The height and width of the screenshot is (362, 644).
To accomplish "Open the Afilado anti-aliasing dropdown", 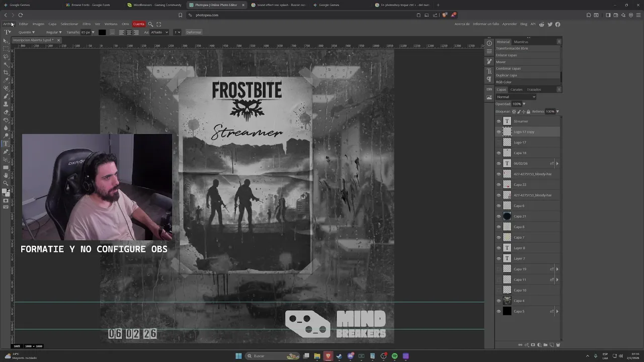I will 159,32.
